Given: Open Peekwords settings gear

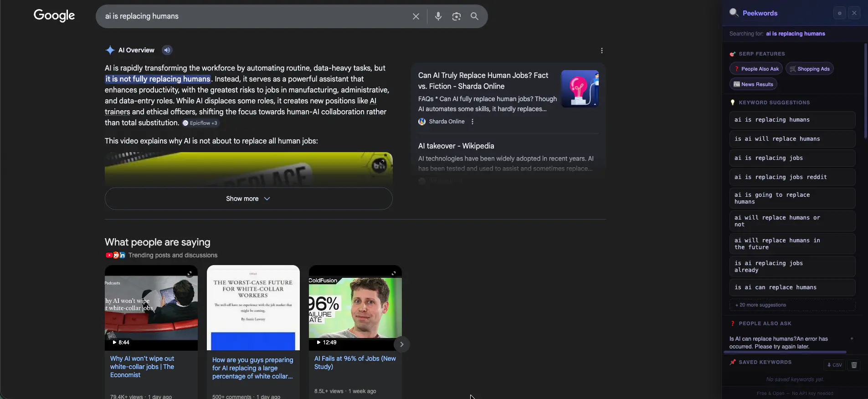Looking at the screenshot, I should [839, 13].
